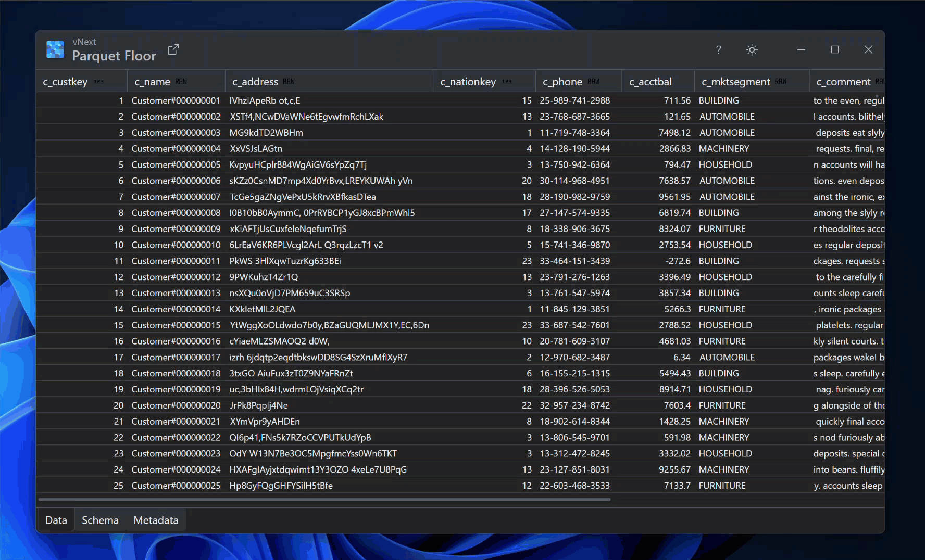
Task: Maximize the Parquet Floor window
Action: click(835, 50)
